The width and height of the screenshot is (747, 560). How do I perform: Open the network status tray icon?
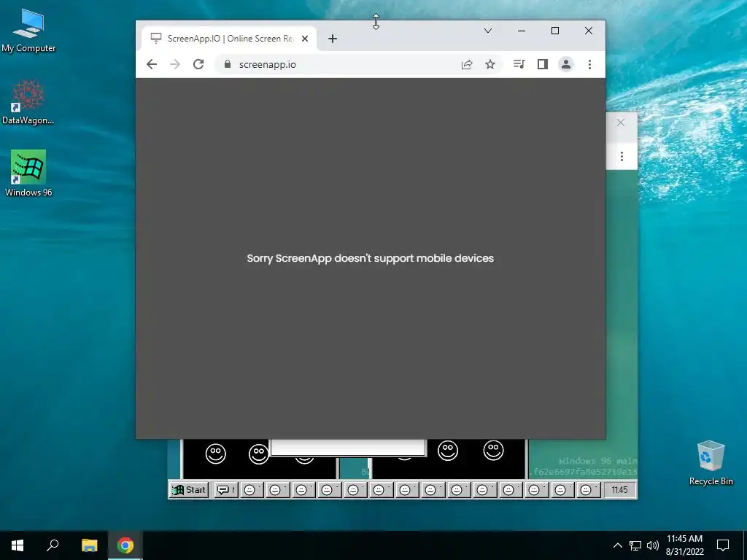[x=635, y=545]
